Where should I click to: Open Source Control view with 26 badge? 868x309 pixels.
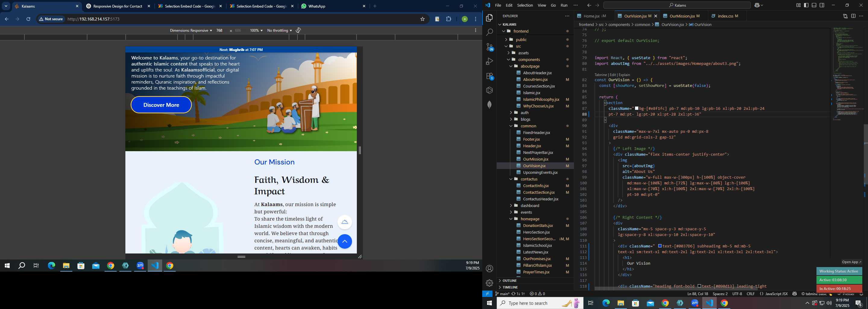coord(489,47)
